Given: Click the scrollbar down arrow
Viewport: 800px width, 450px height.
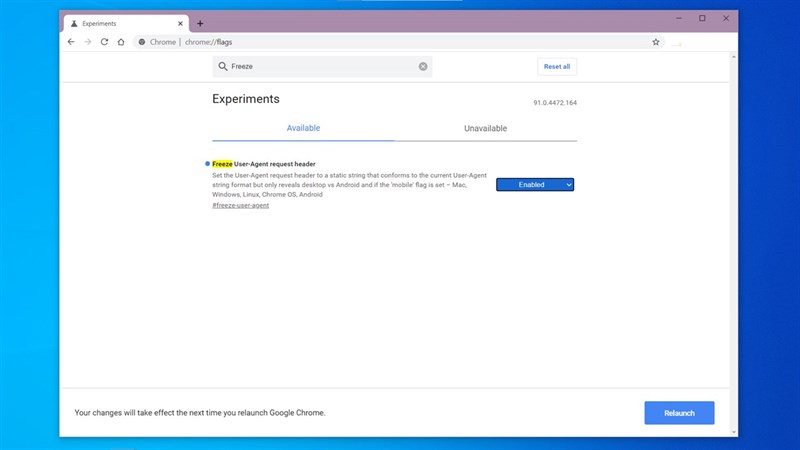Looking at the screenshot, I should pyautogui.click(x=734, y=432).
